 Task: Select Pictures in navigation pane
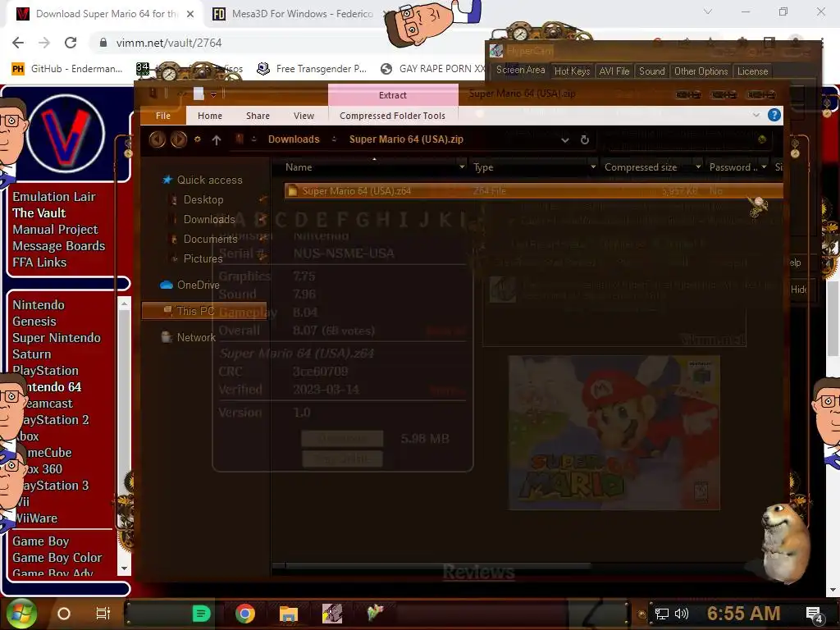(x=203, y=258)
